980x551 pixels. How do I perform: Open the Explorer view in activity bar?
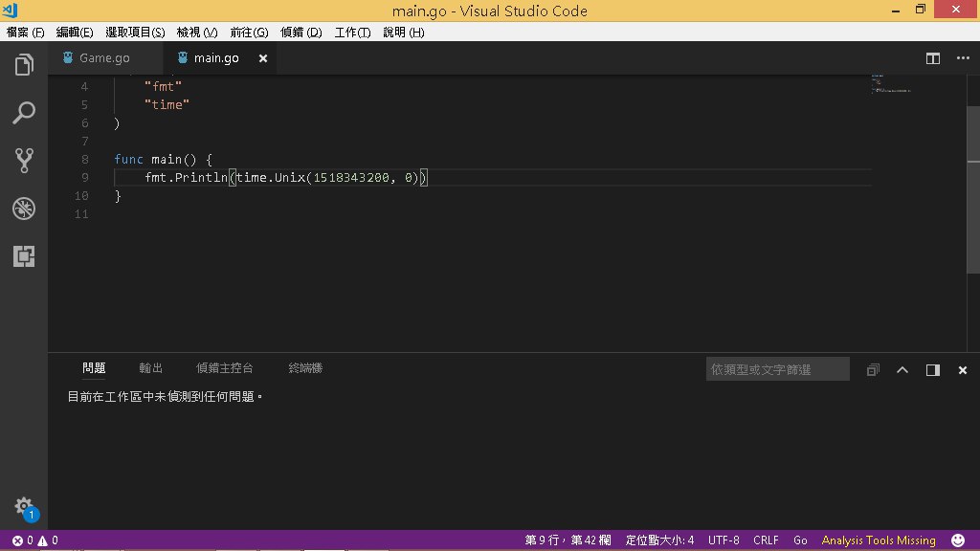[24, 64]
